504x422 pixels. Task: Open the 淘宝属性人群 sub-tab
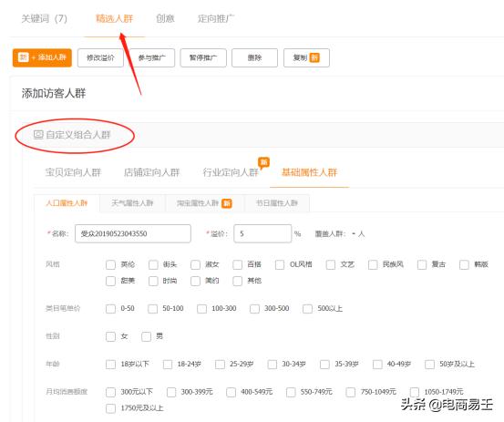(x=204, y=203)
